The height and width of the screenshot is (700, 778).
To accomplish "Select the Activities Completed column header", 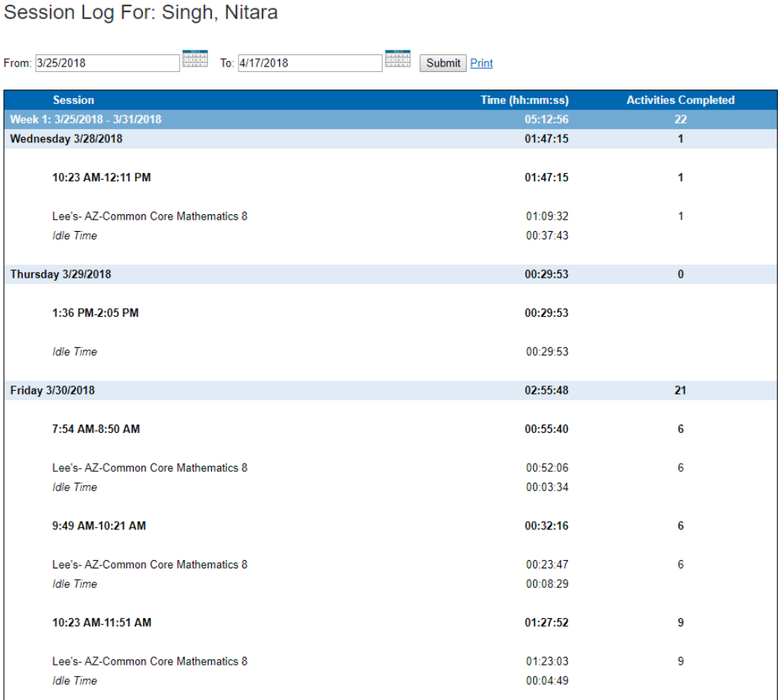I will click(x=680, y=99).
